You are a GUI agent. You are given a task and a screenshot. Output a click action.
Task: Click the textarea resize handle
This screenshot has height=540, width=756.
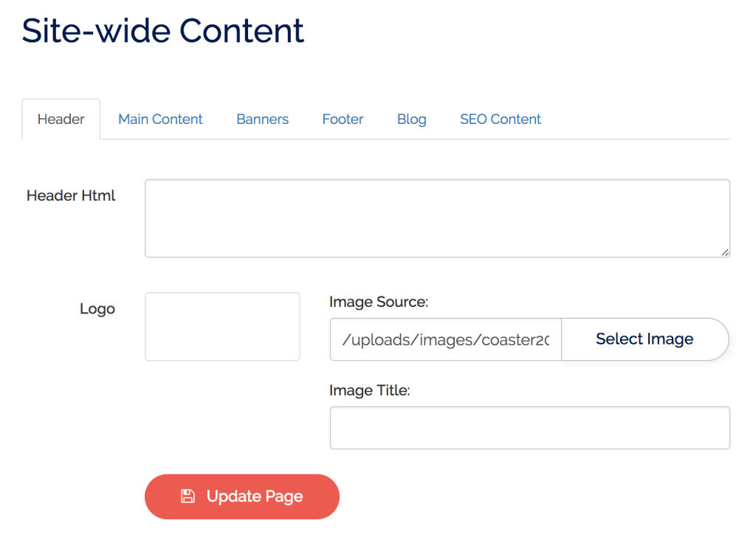[725, 253]
